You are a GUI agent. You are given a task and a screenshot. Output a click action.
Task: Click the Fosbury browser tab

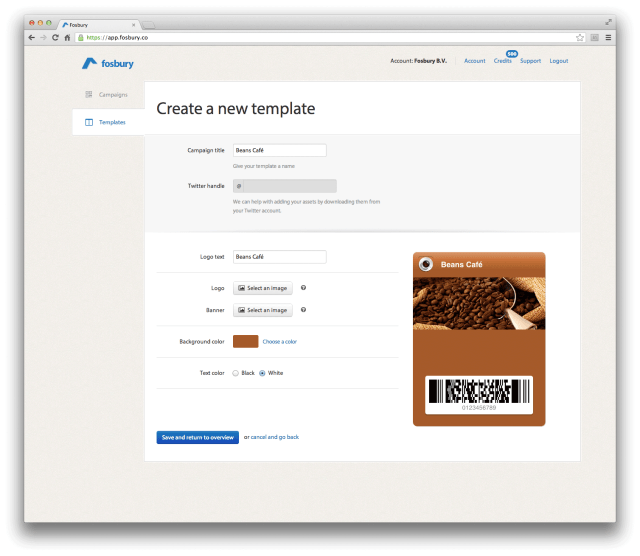point(98,25)
